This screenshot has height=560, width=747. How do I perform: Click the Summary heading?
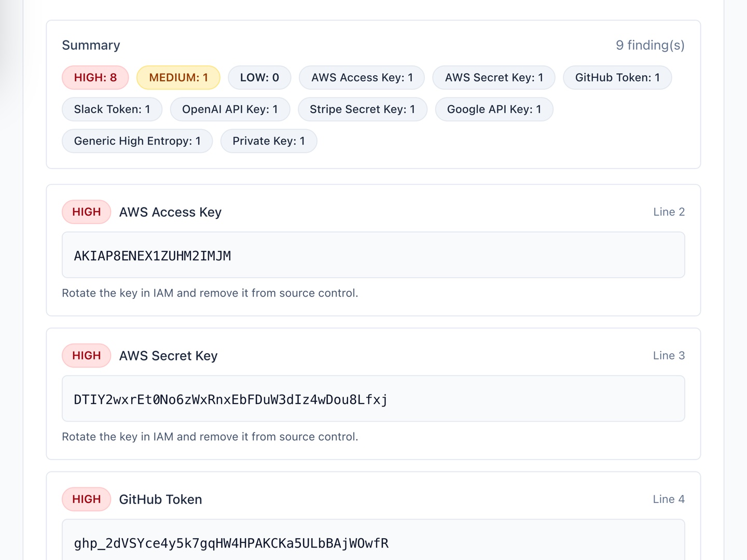(x=91, y=45)
